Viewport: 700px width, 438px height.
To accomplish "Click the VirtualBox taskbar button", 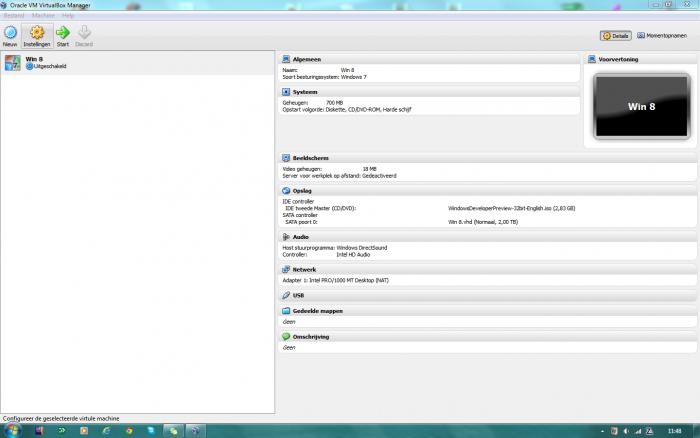I will [195, 430].
